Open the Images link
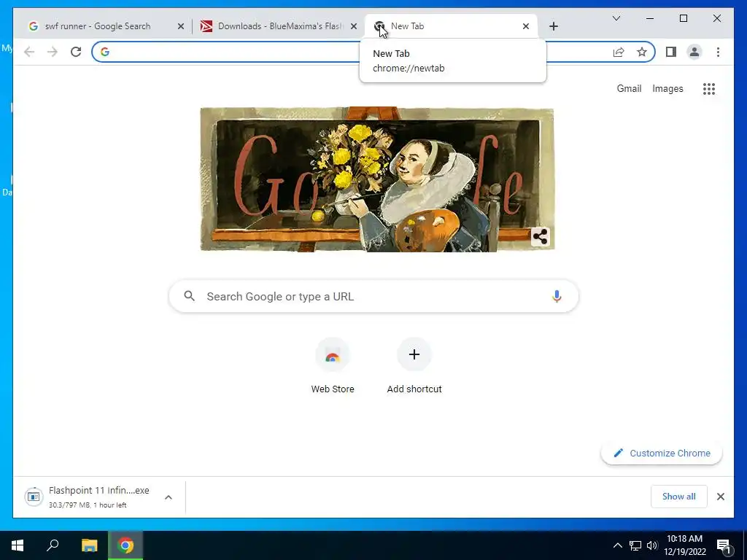This screenshot has width=747, height=560. [667, 88]
